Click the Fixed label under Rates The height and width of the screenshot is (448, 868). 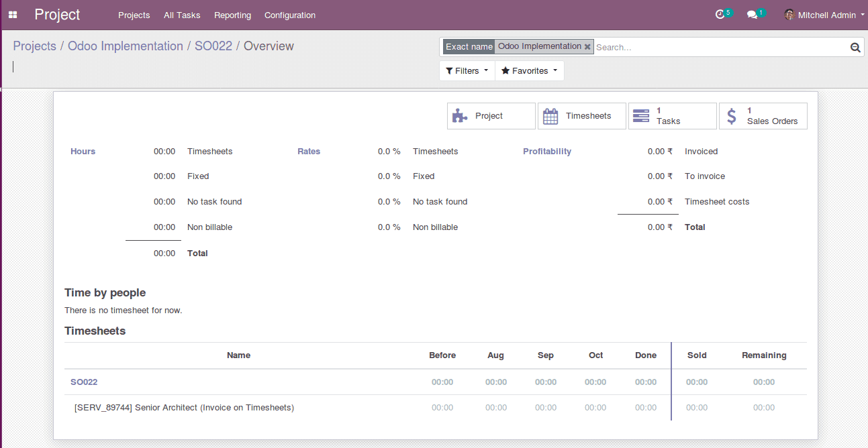tap(424, 176)
